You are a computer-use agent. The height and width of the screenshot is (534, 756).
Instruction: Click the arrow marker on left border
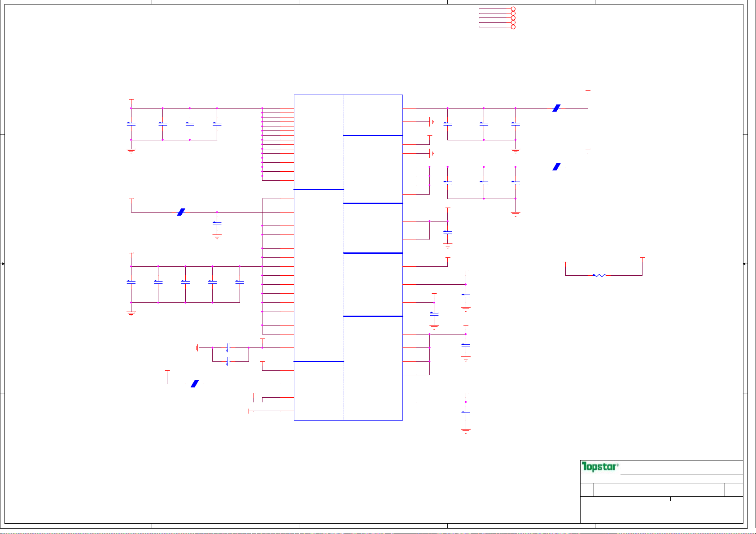click(3, 264)
